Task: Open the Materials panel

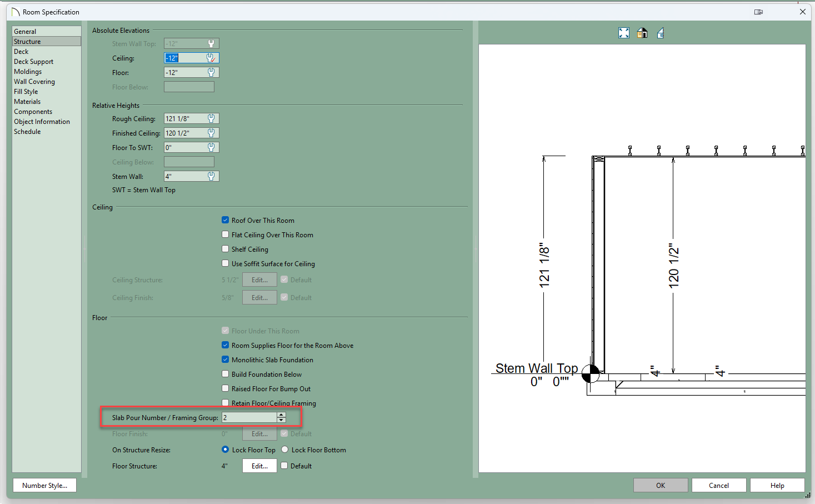Action: (x=27, y=102)
